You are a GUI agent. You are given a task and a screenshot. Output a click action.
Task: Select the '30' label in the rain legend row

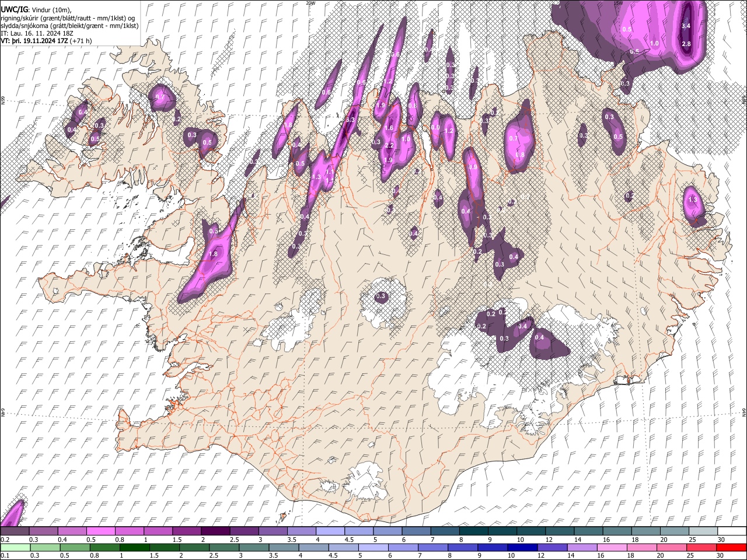click(721, 556)
